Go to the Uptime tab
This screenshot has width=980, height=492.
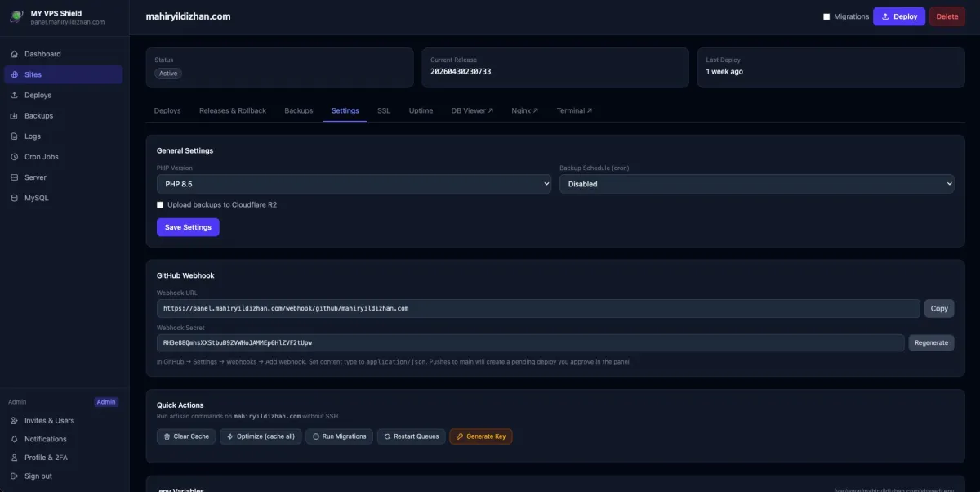pyautogui.click(x=421, y=110)
